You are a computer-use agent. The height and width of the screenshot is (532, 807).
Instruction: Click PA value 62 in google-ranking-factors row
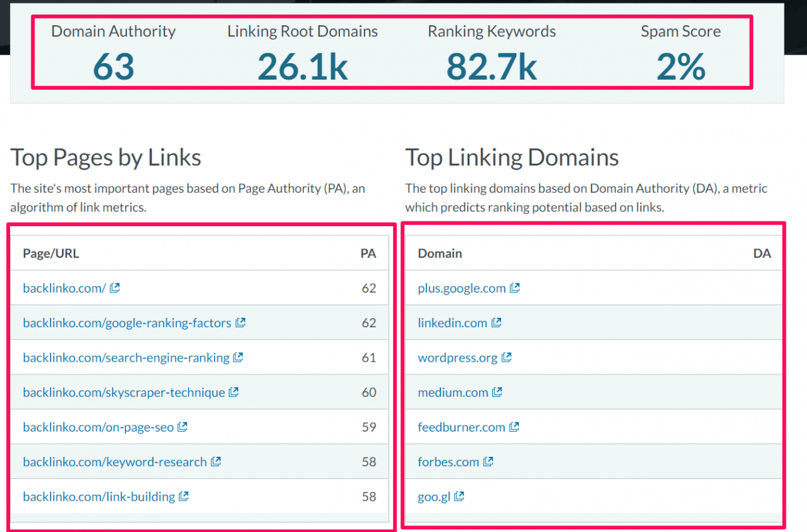click(369, 323)
